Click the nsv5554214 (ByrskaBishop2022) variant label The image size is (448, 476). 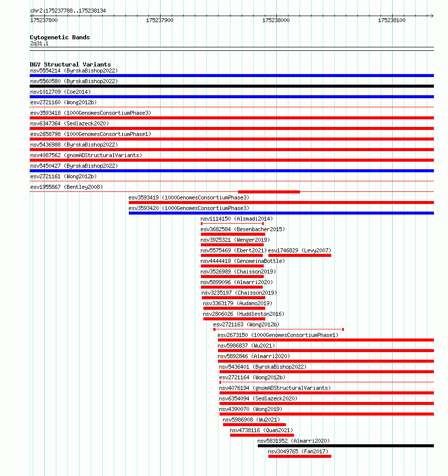74,71
